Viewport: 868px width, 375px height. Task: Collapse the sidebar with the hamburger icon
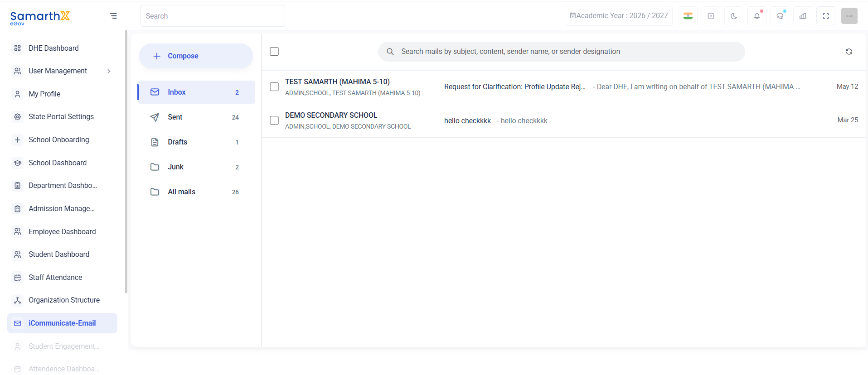113,16
